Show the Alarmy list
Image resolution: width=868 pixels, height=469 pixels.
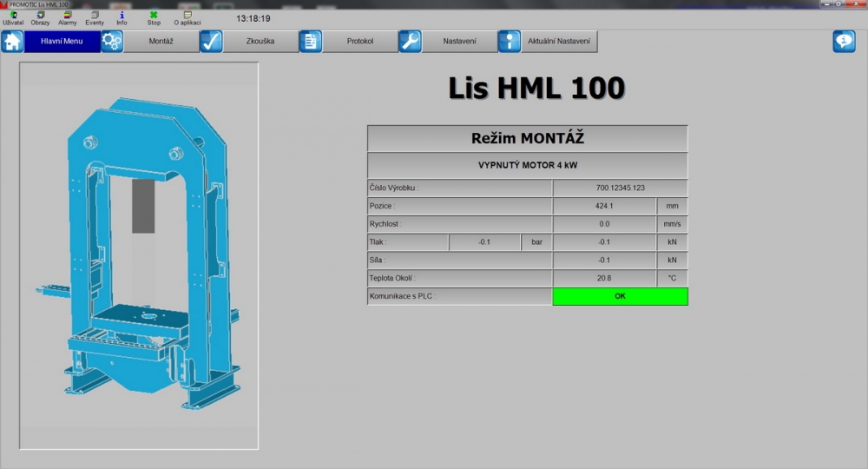coord(68,18)
